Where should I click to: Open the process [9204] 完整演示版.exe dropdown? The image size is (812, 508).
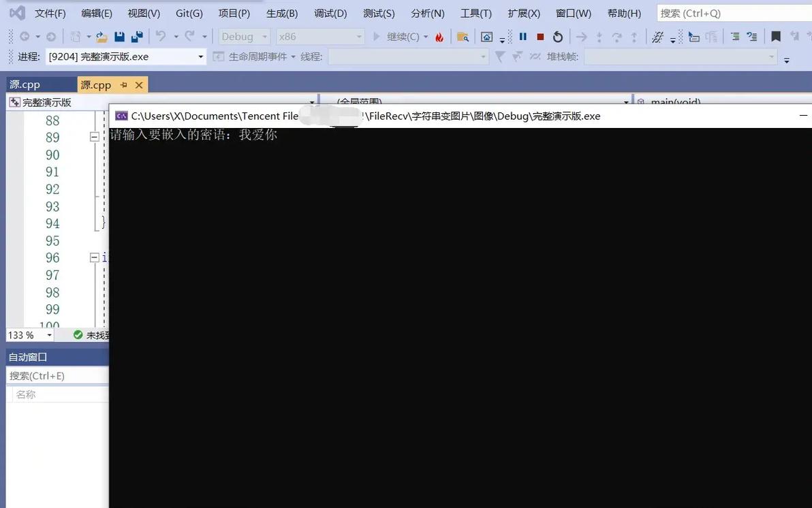(126, 57)
